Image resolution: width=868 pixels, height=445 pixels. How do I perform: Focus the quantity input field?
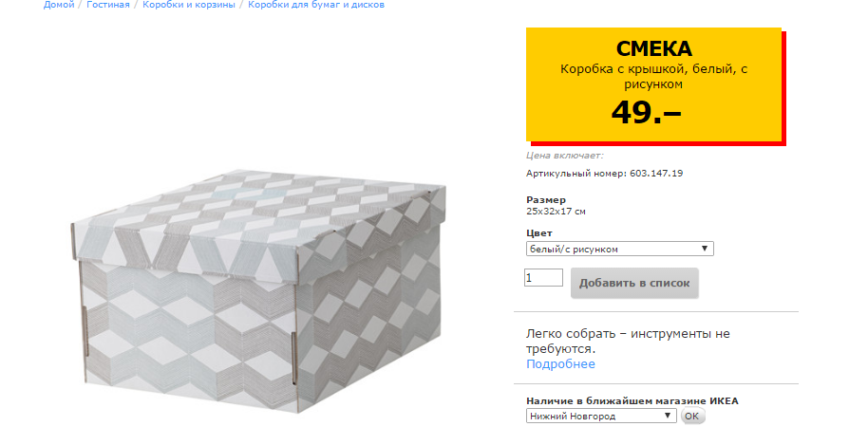pyautogui.click(x=543, y=278)
